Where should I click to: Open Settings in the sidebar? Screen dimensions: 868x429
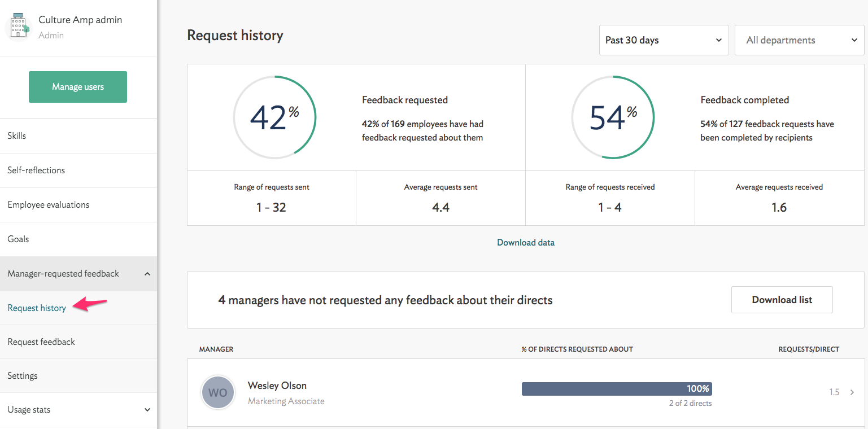tap(23, 376)
